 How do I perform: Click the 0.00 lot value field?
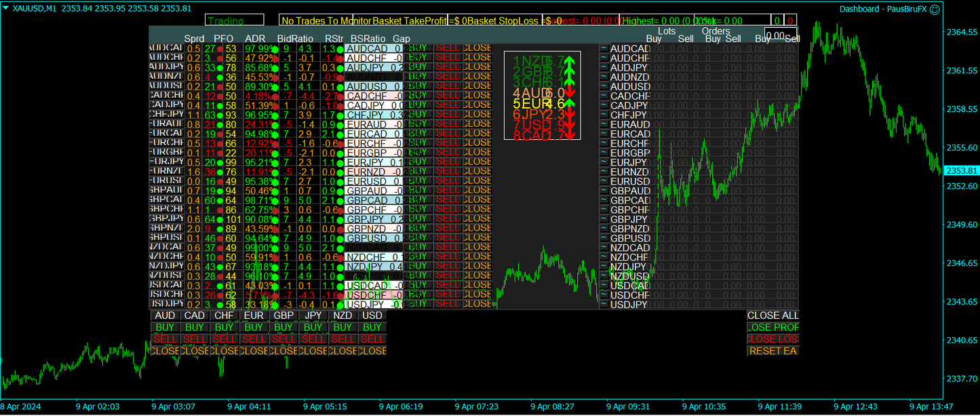click(775, 35)
